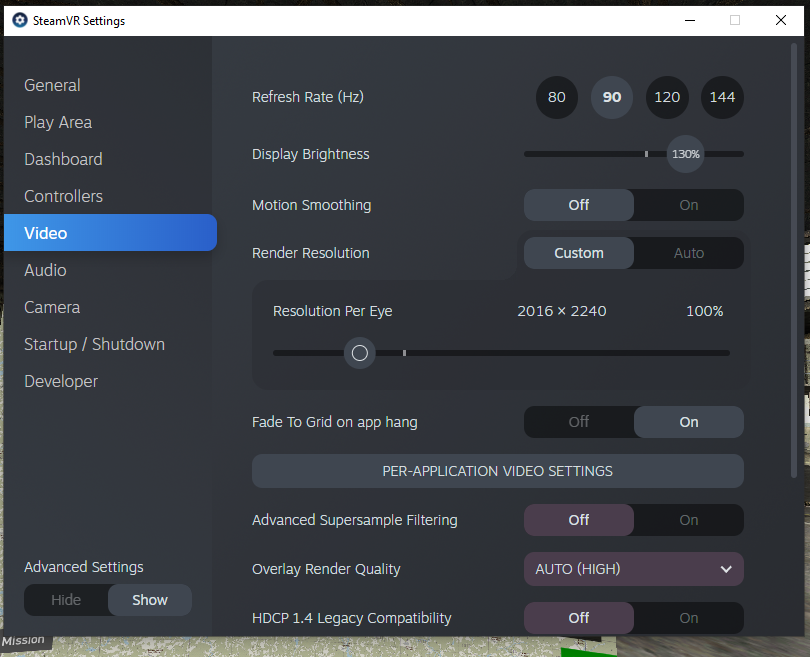Hide Advanced Settings

point(66,600)
